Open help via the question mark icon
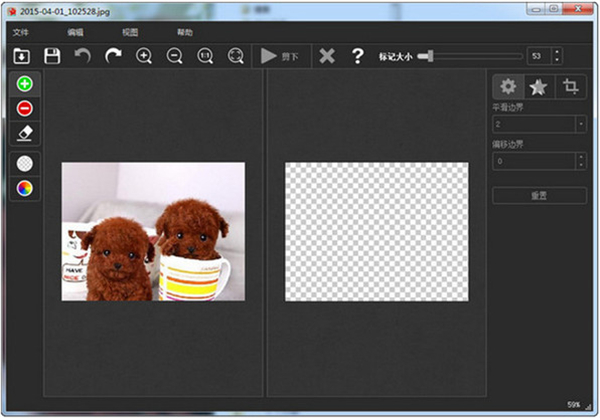The width and height of the screenshot is (600, 420). pos(357,57)
